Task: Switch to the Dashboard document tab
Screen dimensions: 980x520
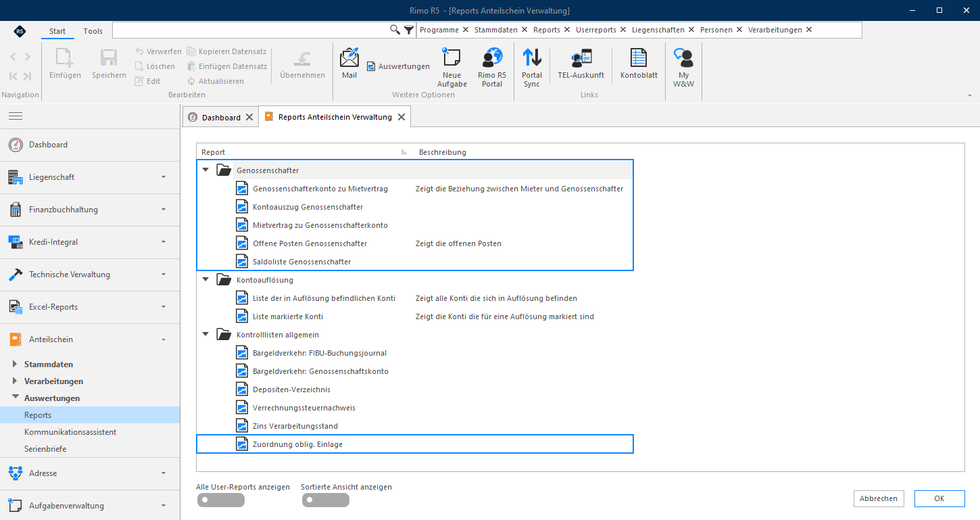Action: click(x=221, y=117)
